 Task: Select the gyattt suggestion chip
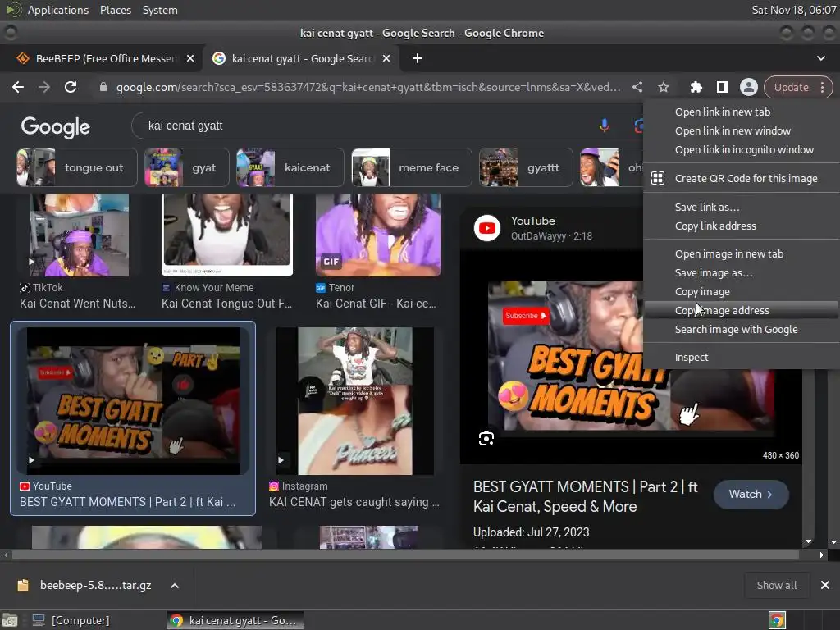click(526, 167)
